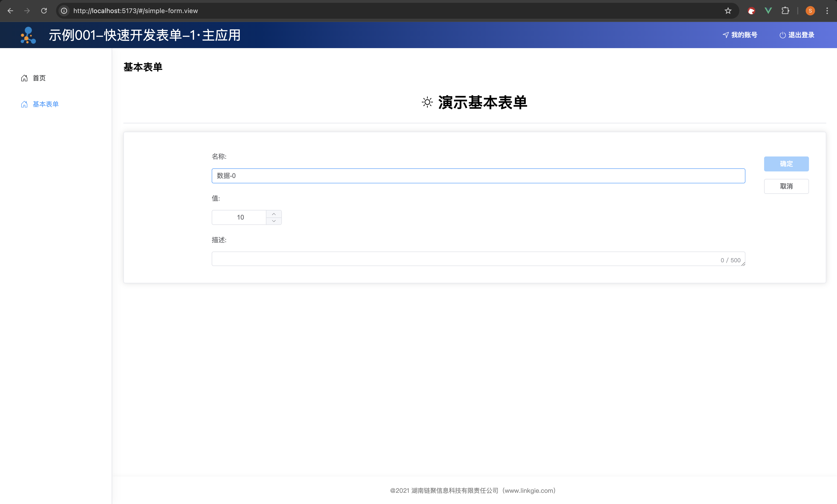Go to 首页 in the sidebar
This screenshot has height=504, width=837.
[x=39, y=78]
